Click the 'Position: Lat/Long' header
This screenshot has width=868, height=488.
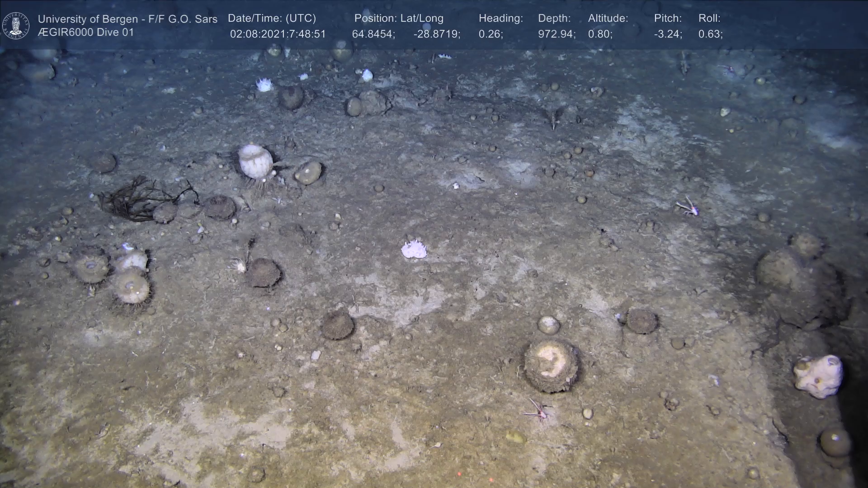click(399, 19)
